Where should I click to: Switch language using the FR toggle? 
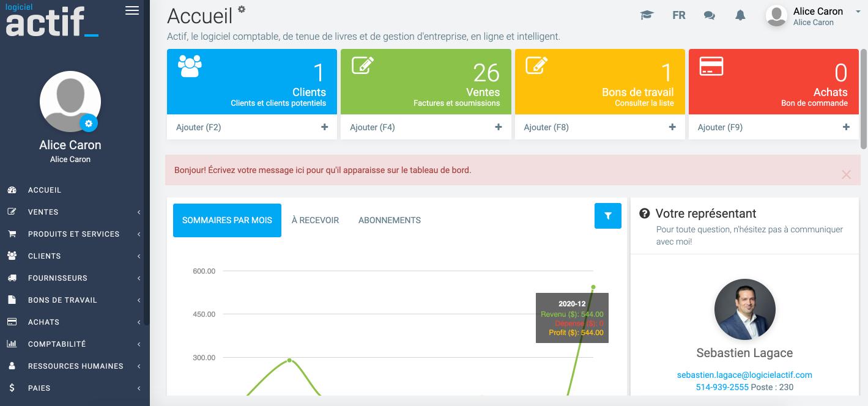point(678,15)
